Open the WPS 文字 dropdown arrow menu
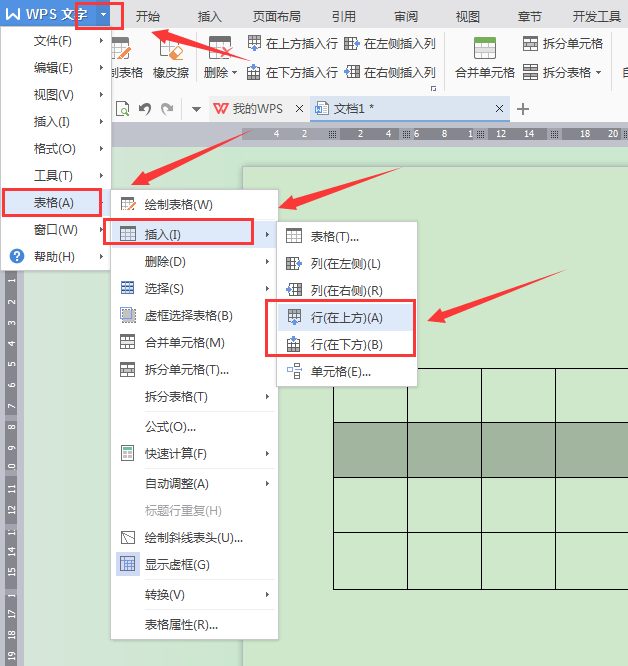Image resolution: width=628 pixels, height=666 pixels. [x=103, y=15]
